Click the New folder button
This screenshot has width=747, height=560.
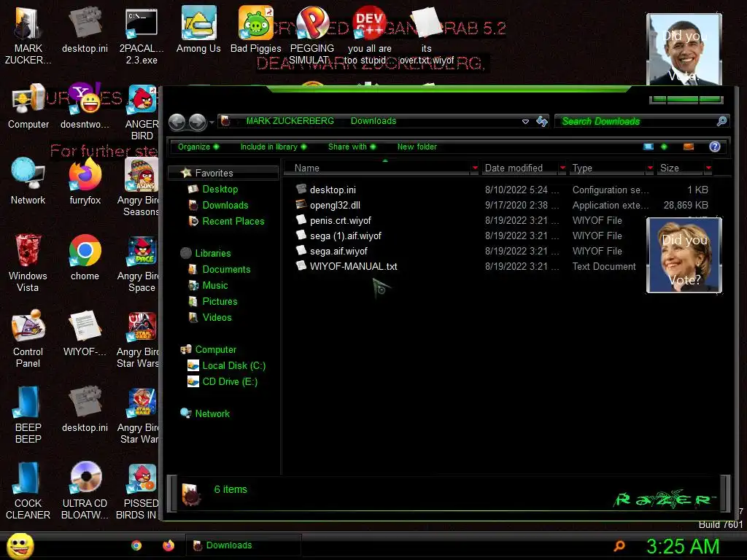coord(417,147)
